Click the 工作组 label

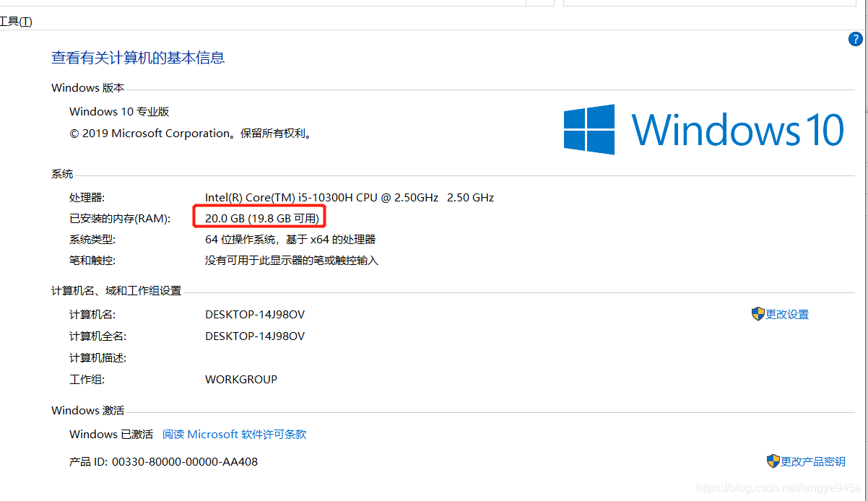[87, 379]
